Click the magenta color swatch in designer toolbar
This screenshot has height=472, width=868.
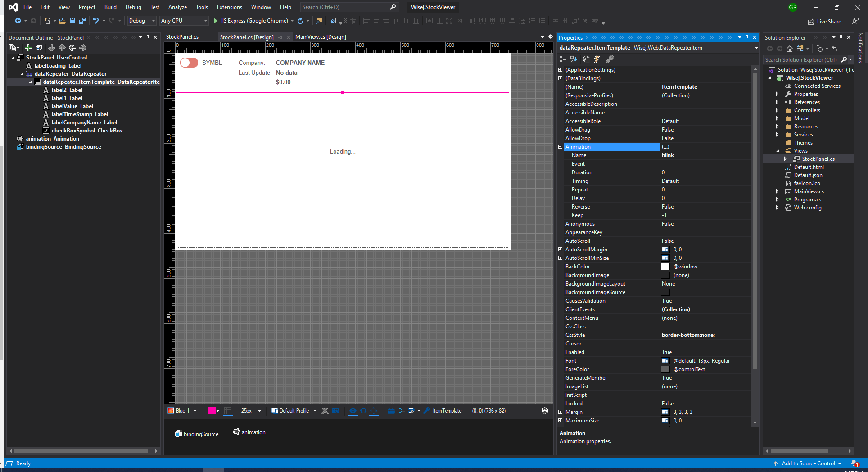(x=212, y=411)
